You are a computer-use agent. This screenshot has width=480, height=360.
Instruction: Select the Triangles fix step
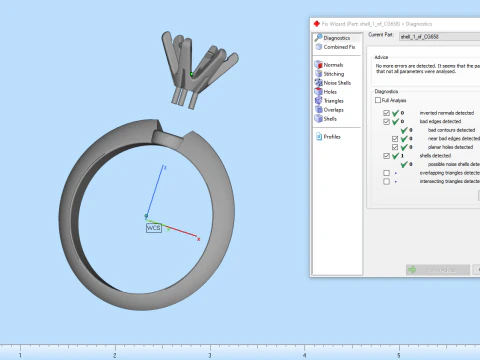point(329,101)
